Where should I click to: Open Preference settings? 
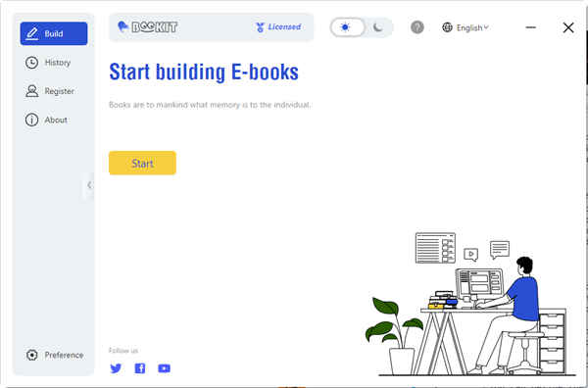(54, 355)
